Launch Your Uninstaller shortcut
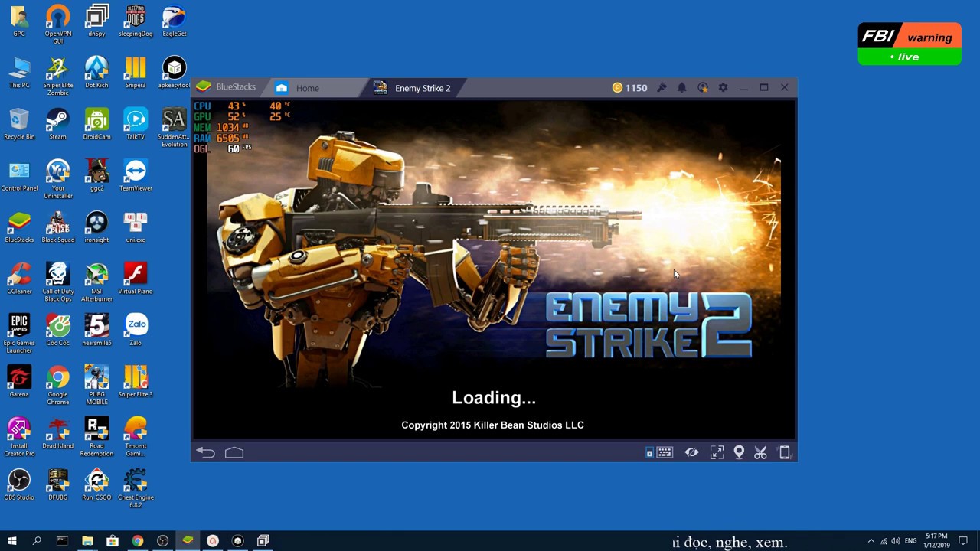 click(x=58, y=179)
